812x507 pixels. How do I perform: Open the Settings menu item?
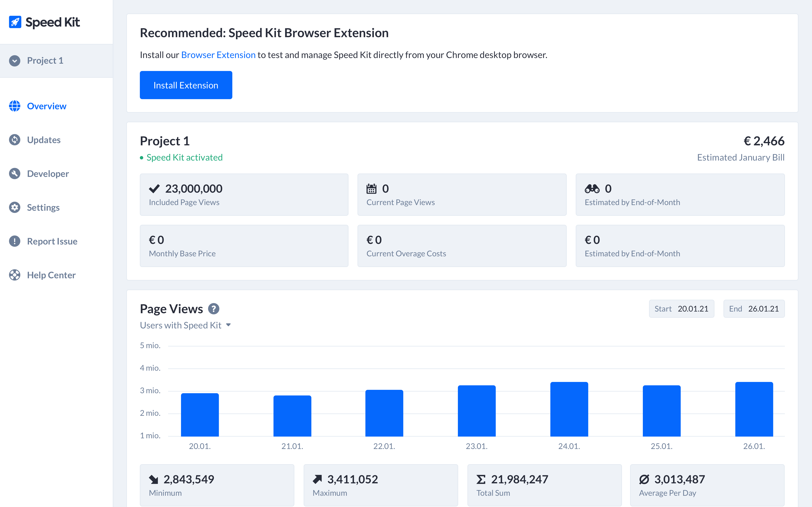click(x=43, y=207)
